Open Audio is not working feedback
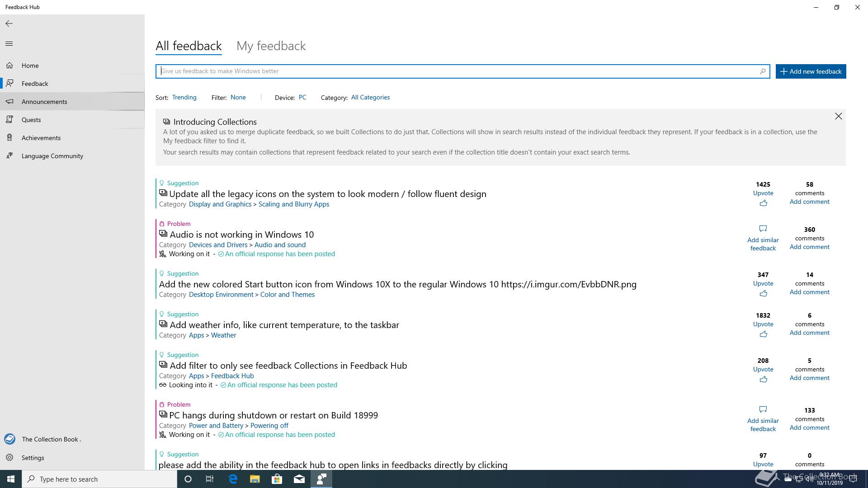This screenshot has height=488, width=868. [242, 235]
